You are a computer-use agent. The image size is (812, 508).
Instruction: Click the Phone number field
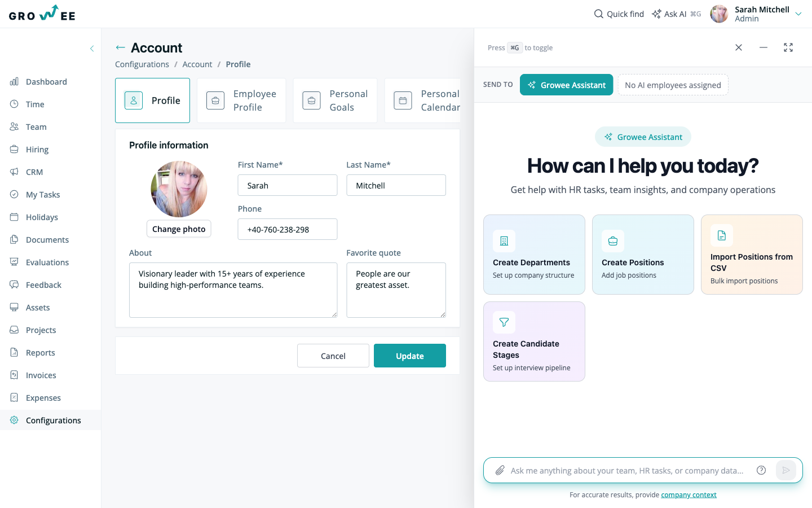coord(288,229)
